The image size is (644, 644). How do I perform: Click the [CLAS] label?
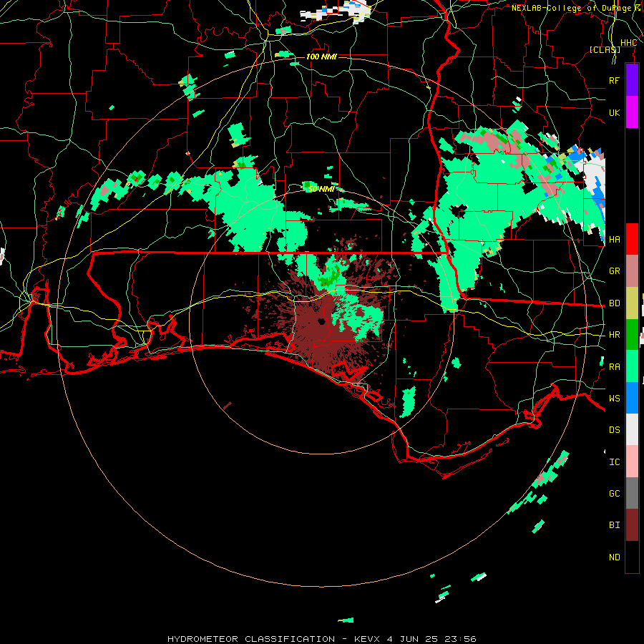pyautogui.click(x=605, y=49)
